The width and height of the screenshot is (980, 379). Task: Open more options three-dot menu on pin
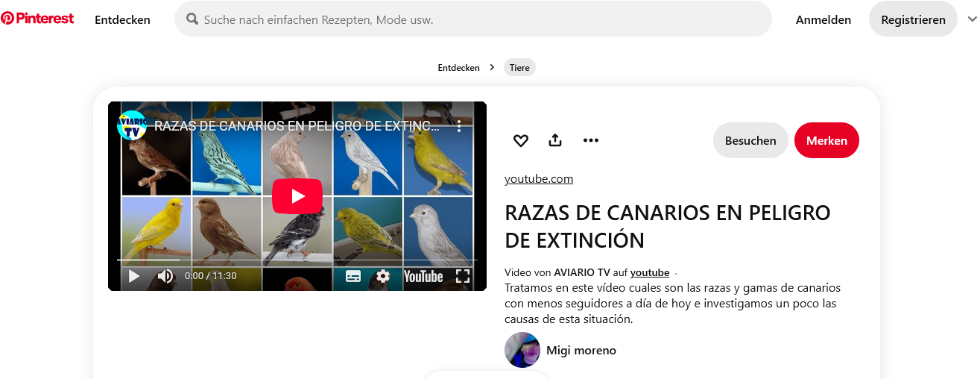tap(591, 140)
